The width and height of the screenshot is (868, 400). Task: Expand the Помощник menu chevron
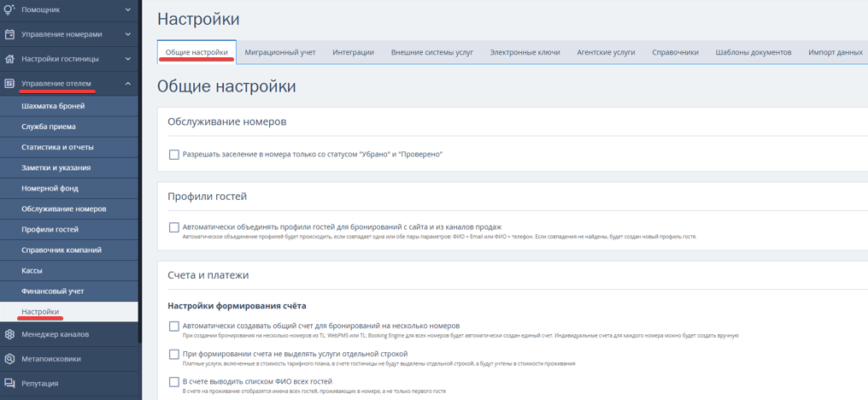128,9
